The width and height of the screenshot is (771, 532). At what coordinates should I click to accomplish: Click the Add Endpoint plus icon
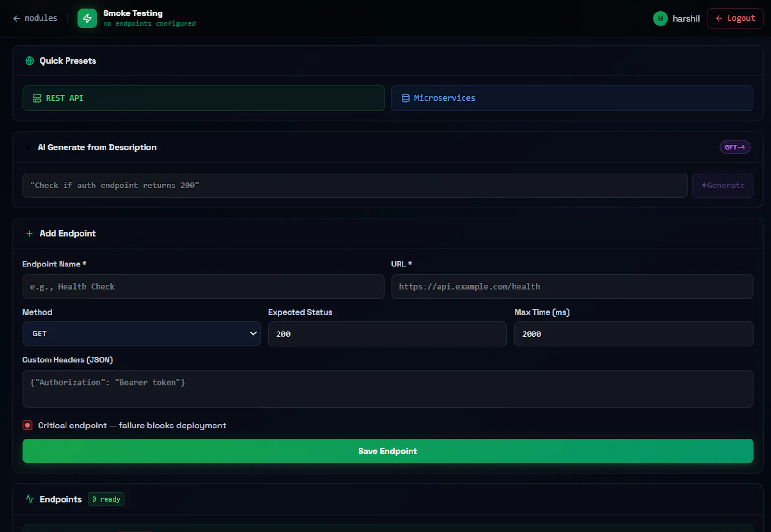(29, 233)
